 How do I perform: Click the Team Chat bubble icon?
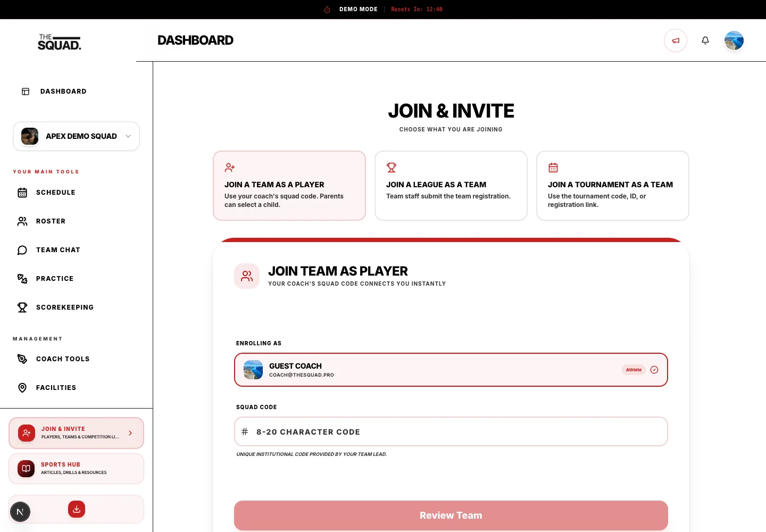point(22,250)
